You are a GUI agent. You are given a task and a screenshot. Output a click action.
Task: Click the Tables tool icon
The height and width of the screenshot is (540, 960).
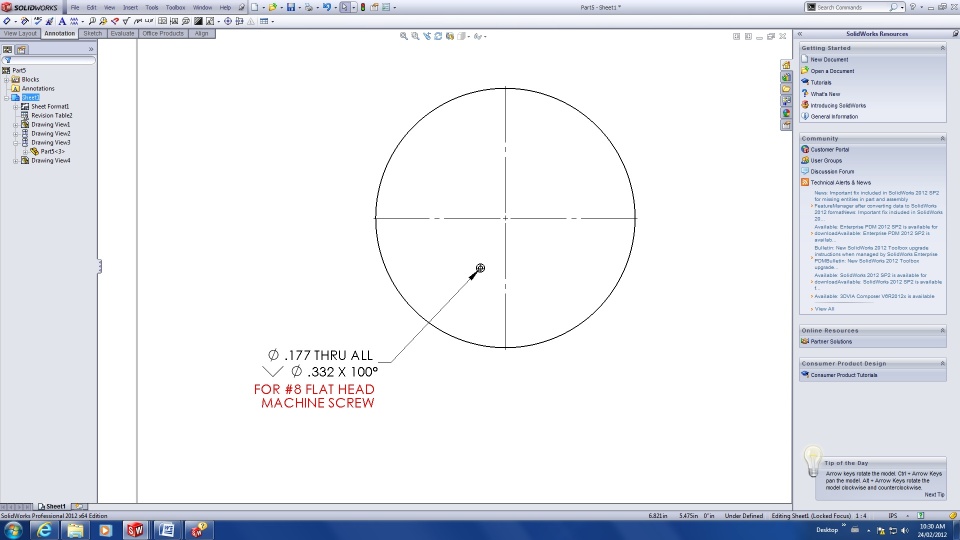click(x=264, y=21)
